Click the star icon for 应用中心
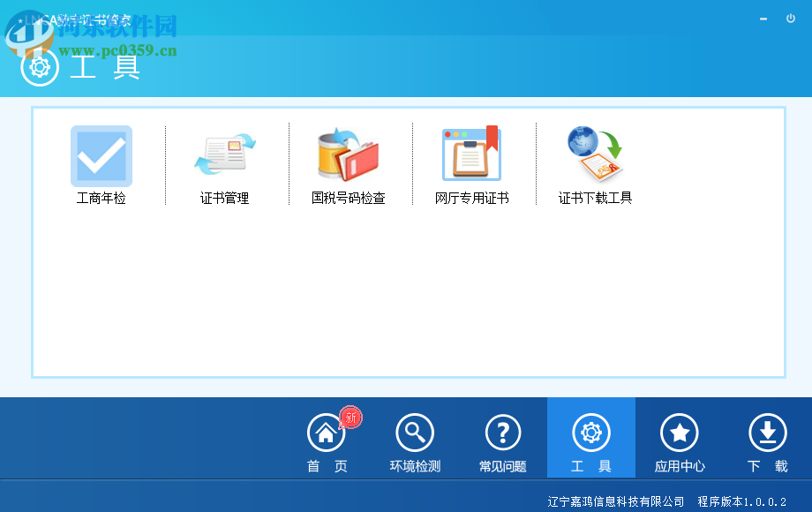The width and height of the screenshot is (812, 512). pos(679,431)
